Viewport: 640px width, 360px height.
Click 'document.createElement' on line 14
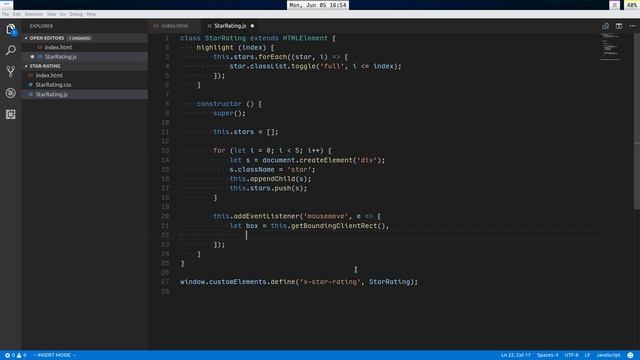(x=307, y=160)
